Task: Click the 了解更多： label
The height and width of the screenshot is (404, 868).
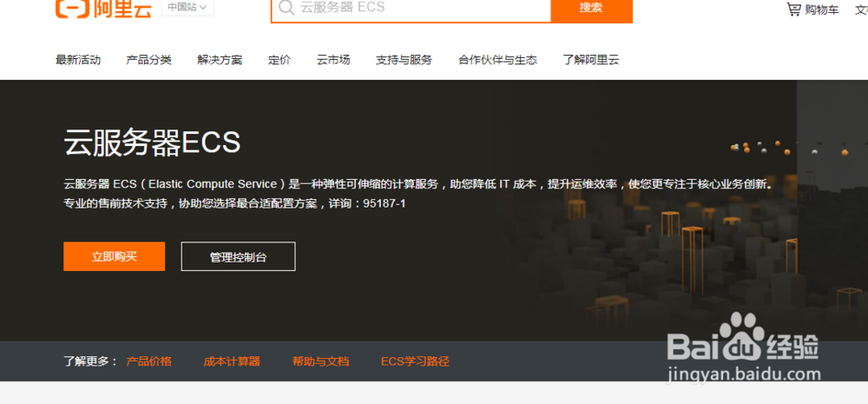Action: coord(91,361)
